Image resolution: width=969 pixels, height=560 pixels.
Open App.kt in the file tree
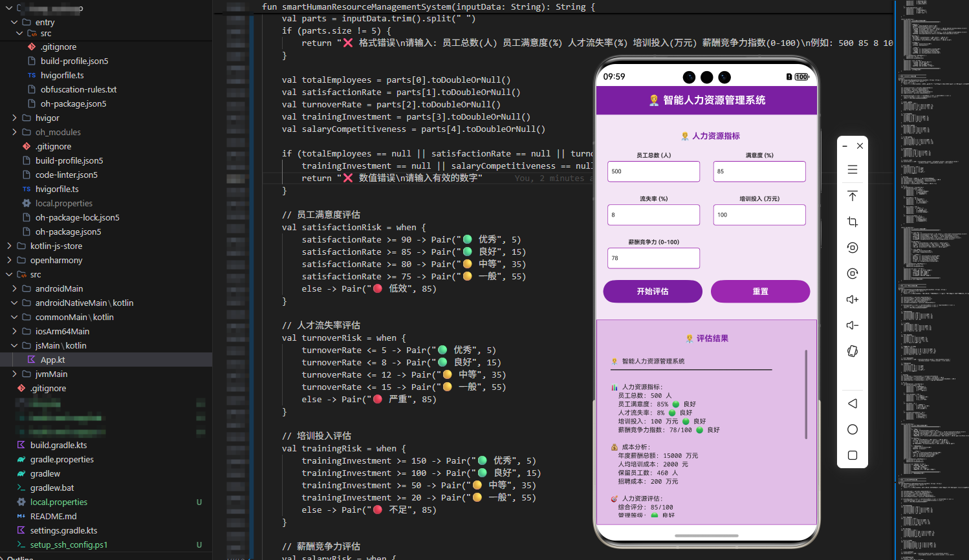pos(106,360)
